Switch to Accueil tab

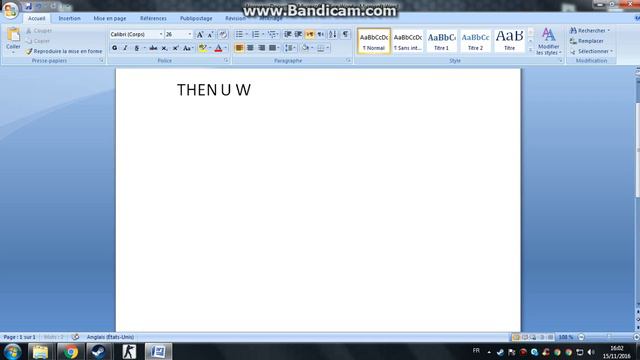tap(36, 18)
